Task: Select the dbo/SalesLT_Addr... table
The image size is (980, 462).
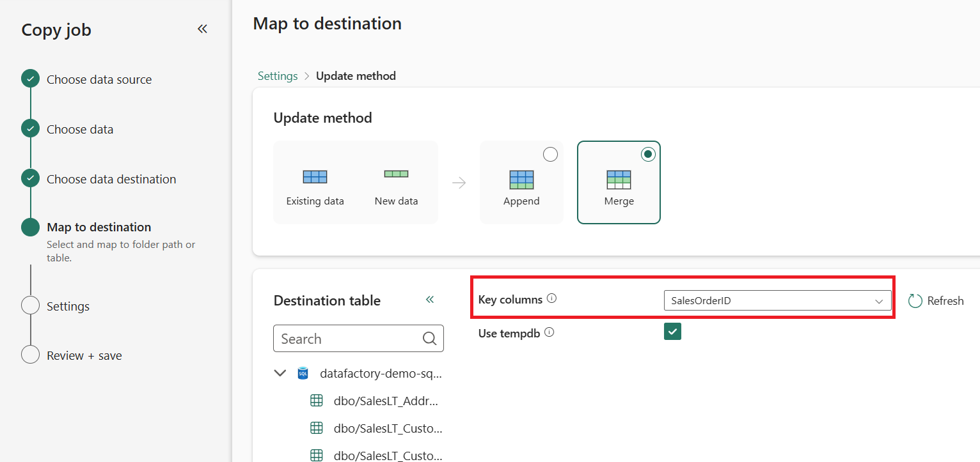Action: click(386, 401)
